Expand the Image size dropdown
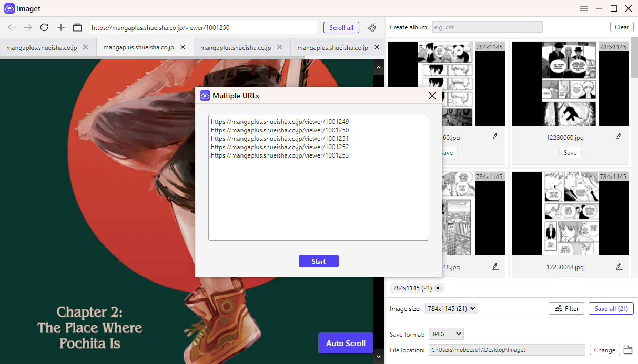638x364 pixels. pos(451,309)
